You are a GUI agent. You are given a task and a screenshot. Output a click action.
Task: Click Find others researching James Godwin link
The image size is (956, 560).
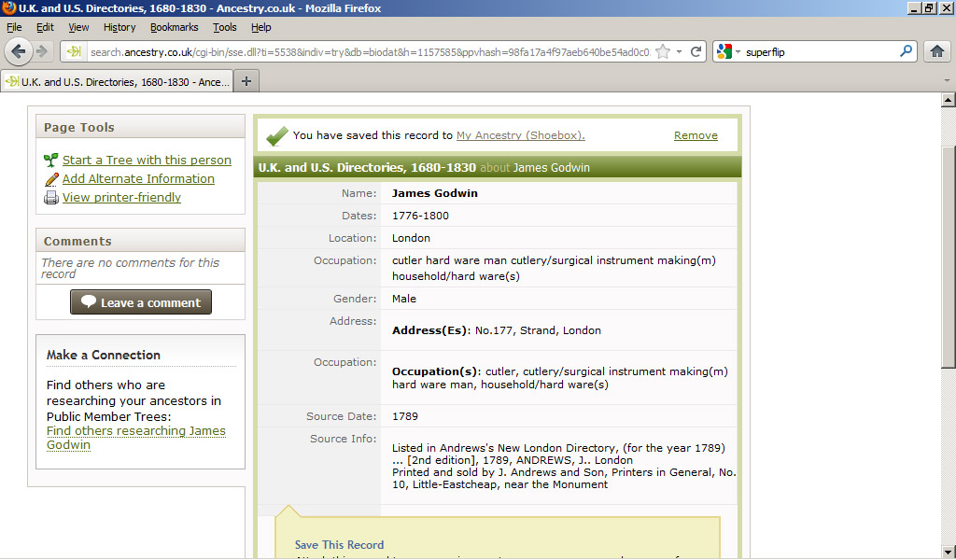[136, 438]
